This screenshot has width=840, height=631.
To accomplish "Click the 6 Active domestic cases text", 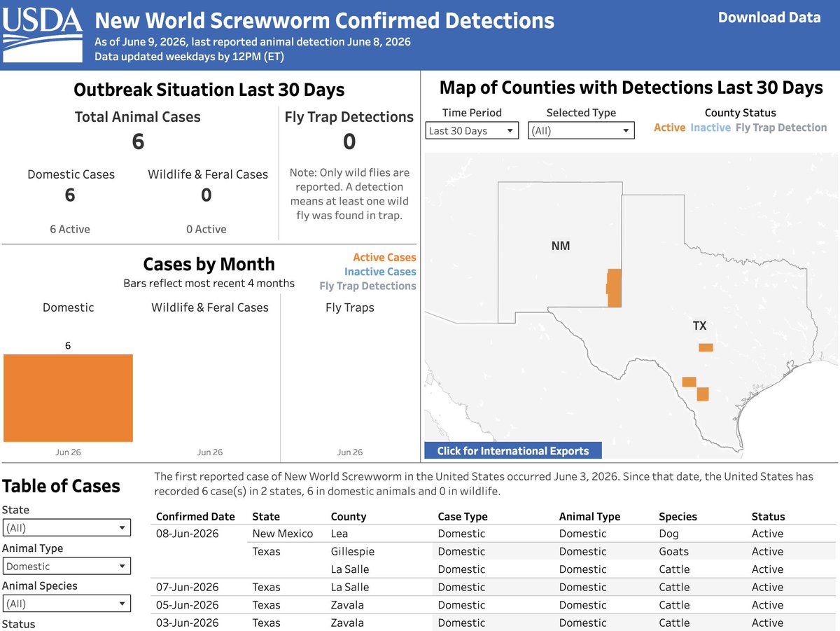I will point(70,229).
